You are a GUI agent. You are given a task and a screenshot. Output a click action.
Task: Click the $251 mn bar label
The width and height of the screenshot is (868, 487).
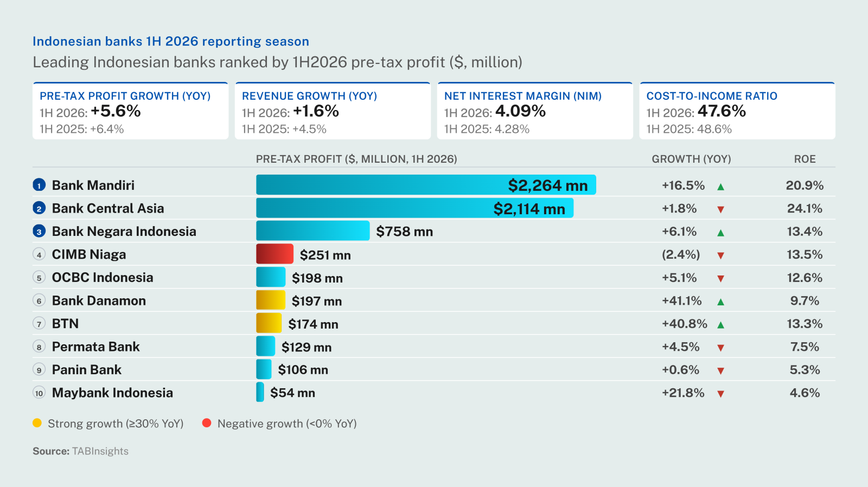pos(325,255)
